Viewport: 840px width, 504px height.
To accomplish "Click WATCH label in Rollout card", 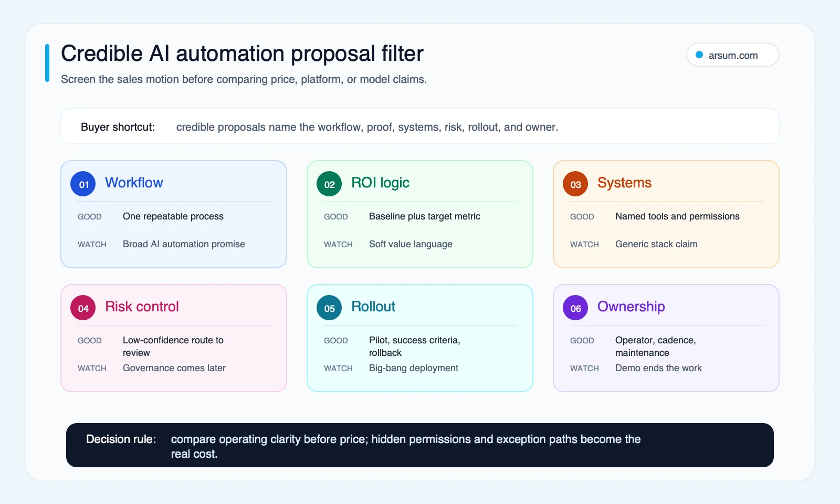I will point(338,369).
